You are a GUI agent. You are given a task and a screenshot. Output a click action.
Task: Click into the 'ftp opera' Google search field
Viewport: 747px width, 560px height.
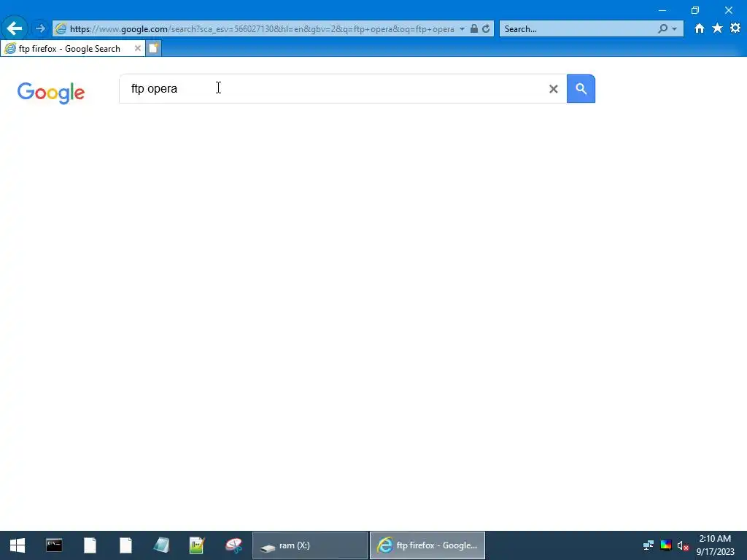[x=333, y=88]
